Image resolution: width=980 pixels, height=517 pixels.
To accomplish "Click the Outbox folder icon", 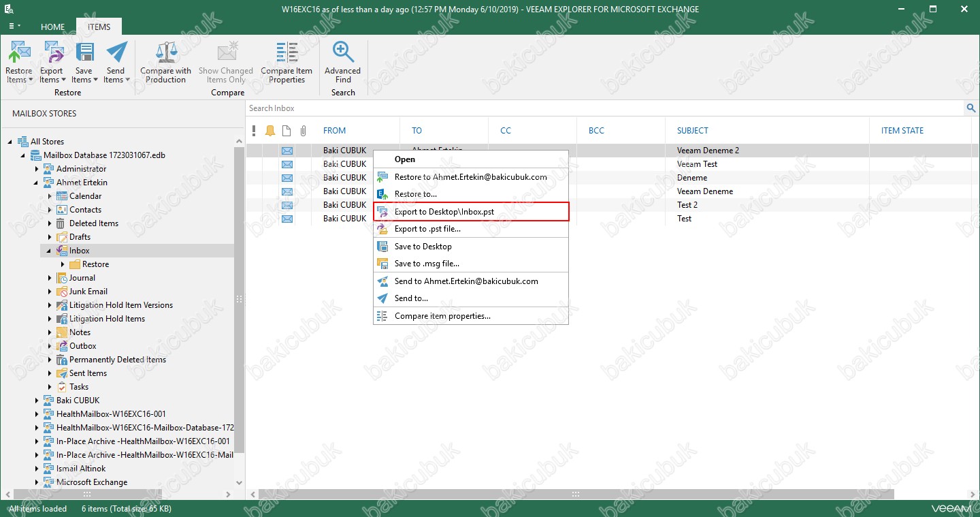I will coord(62,346).
